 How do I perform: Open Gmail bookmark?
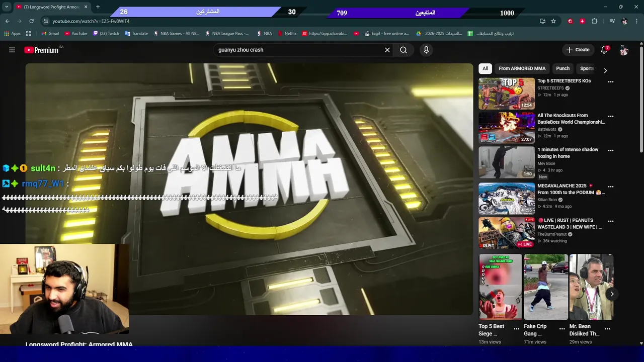50,34
